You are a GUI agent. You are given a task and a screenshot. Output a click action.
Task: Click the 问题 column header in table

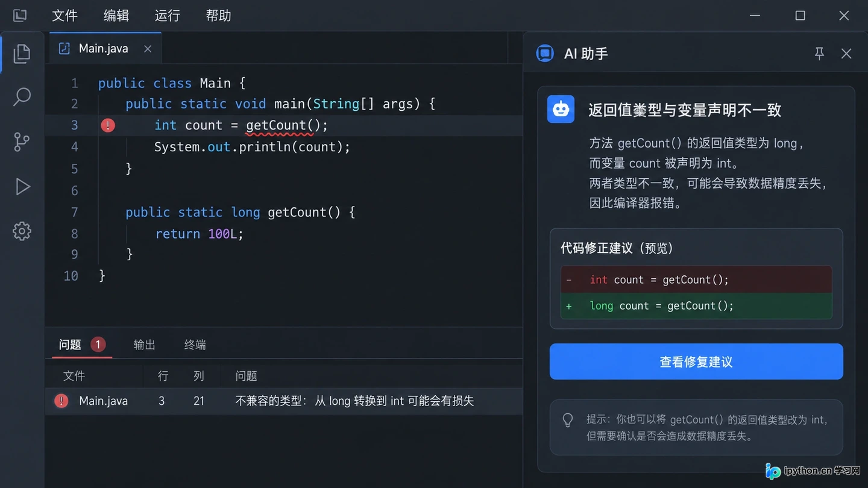click(247, 376)
